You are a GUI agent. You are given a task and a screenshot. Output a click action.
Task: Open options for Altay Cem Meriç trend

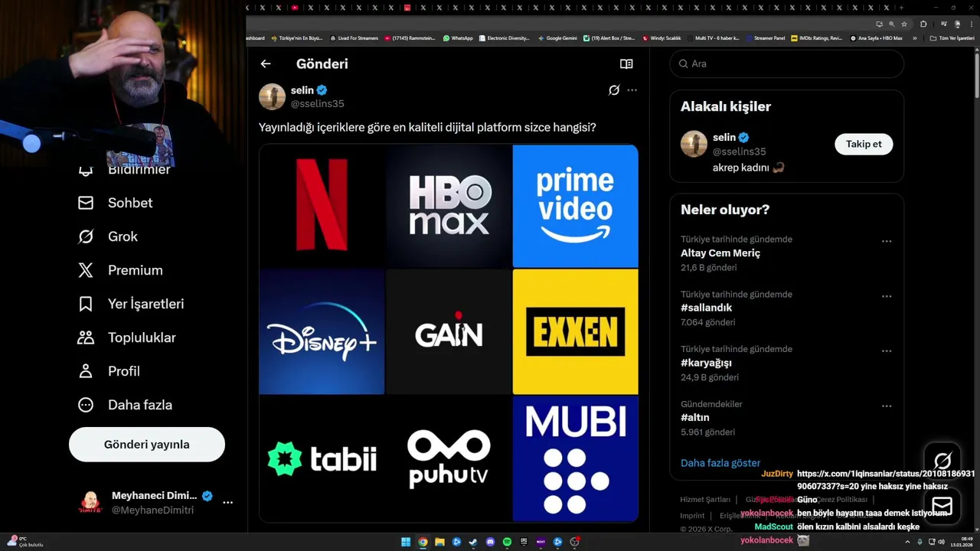click(x=887, y=241)
